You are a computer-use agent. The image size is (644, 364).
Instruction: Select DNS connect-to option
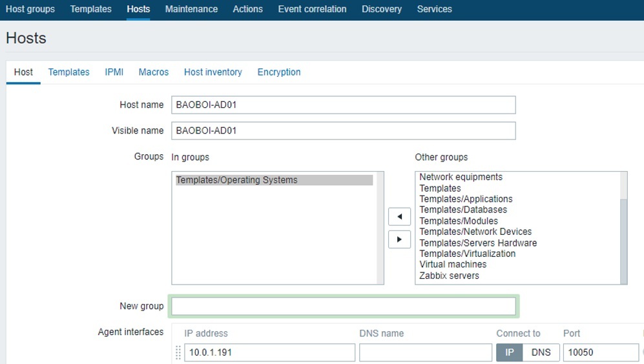pyautogui.click(x=541, y=352)
